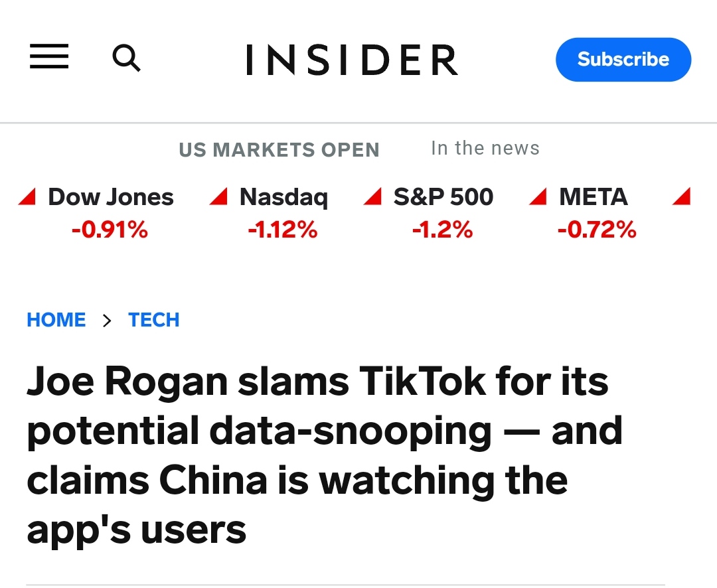The width and height of the screenshot is (717, 588).
Task: Switch to the In the news tab
Action: (485, 148)
